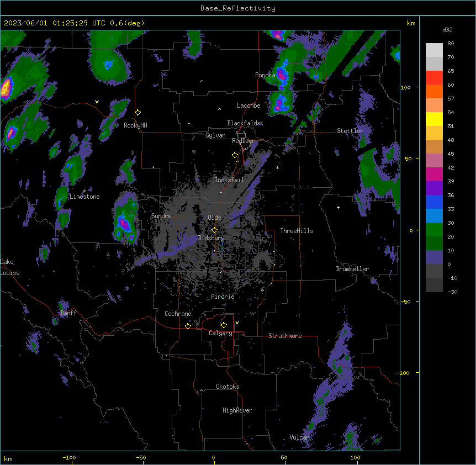Screen dimensions: 476x465
Task: Click the RockyMH label
Action: [135, 125]
